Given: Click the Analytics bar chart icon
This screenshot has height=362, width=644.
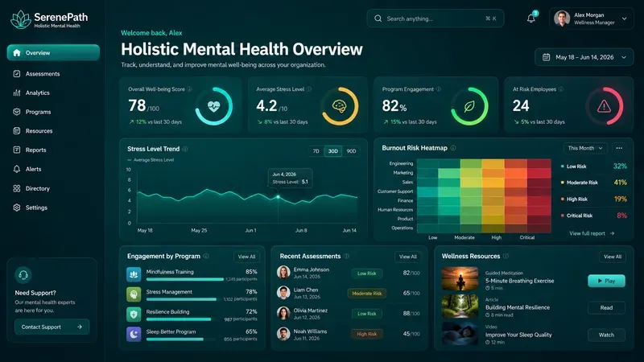Looking at the screenshot, I should pos(17,93).
